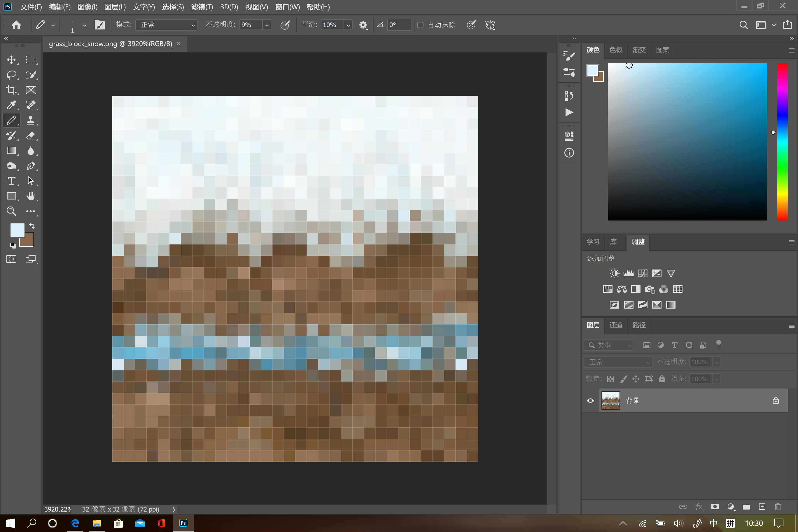The height and width of the screenshot is (532, 798).
Task: Expand the smoothing 10% dropdown arrow
Action: 348,25
